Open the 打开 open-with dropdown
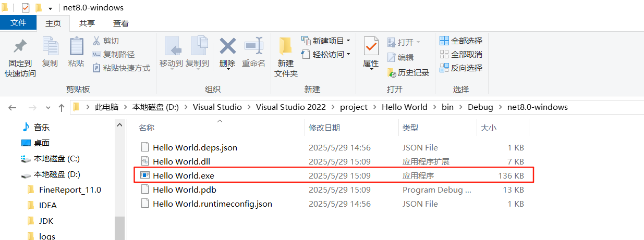The image size is (644, 240). pyautogui.click(x=418, y=42)
